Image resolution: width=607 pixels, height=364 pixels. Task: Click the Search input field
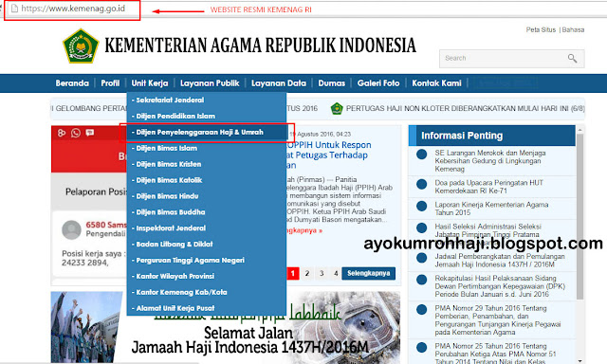(x=512, y=59)
